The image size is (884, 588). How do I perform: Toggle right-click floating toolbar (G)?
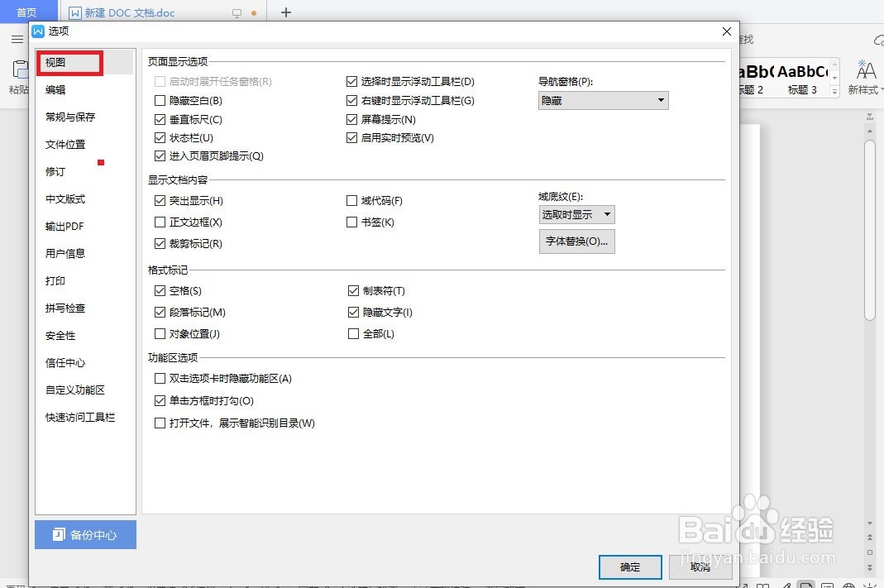351,100
